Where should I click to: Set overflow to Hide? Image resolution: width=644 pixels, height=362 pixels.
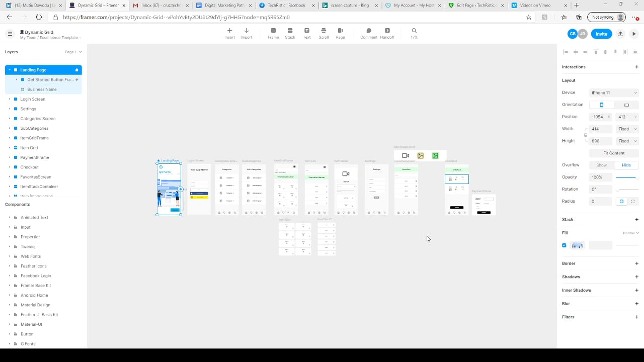point(626,165)
